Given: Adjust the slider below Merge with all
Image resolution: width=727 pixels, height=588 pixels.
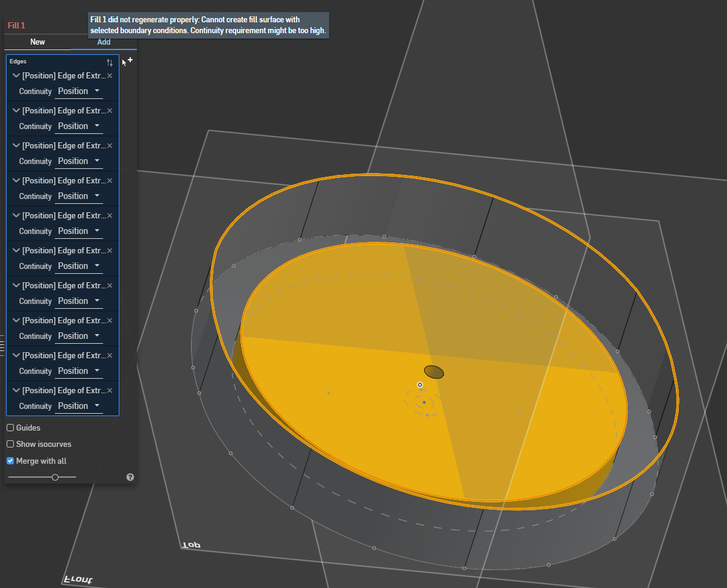Looking at the screenshot, I should 55,476.
